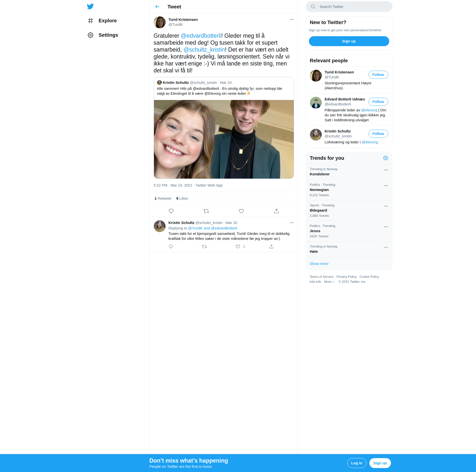This screenshot has height=472, width=476.
Task: Click the Twitter bird logo
Action: [x=90, y=6]
